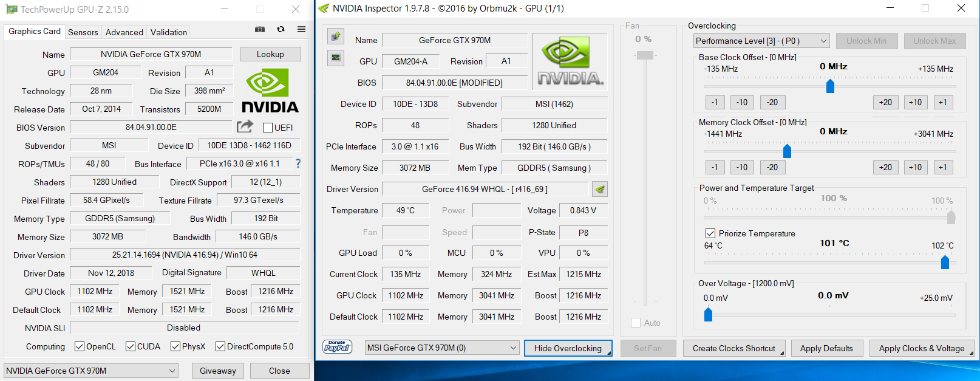The image size is (980, 381).
Task: Click the Unlock Max button
Action: pyautogui.click(x=934, y=41)
